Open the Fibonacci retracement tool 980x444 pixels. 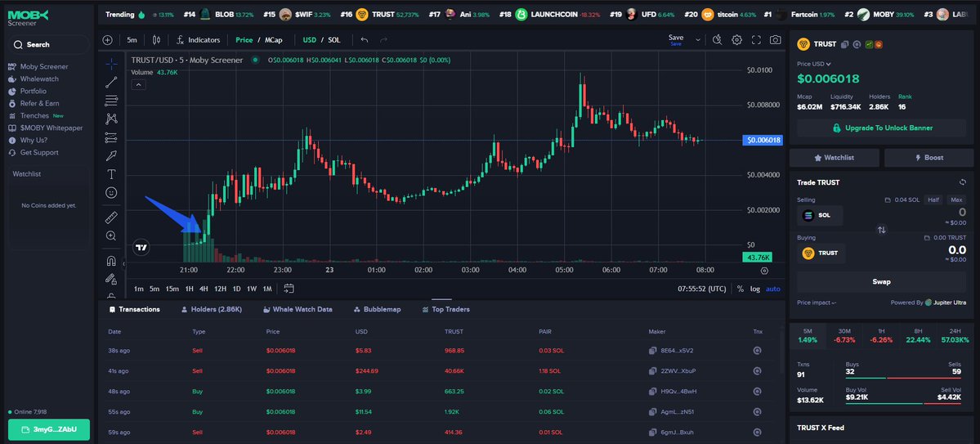pos(111,100)
